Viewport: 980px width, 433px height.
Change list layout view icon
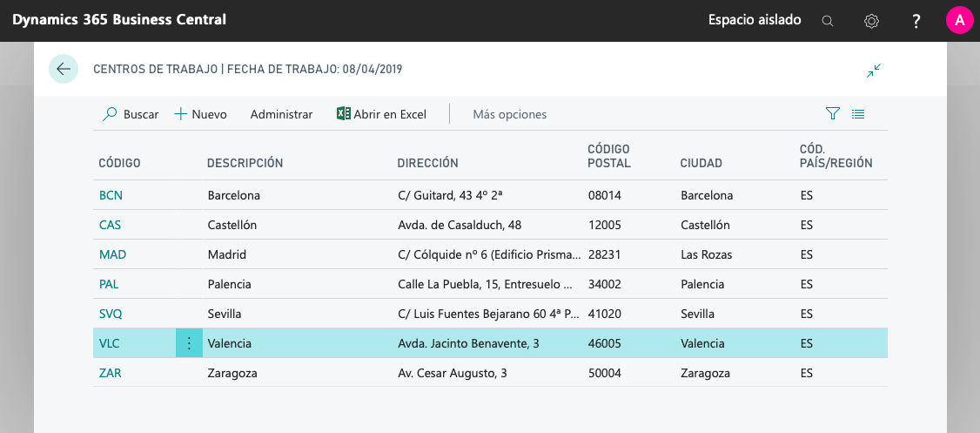[x=858, y=114]
